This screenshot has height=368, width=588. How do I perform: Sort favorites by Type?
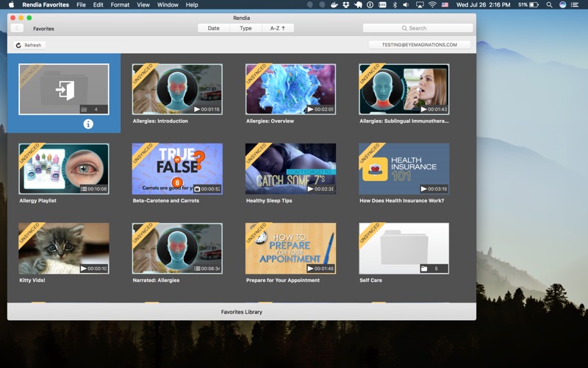pyautogui.click(x=245, y=28)
